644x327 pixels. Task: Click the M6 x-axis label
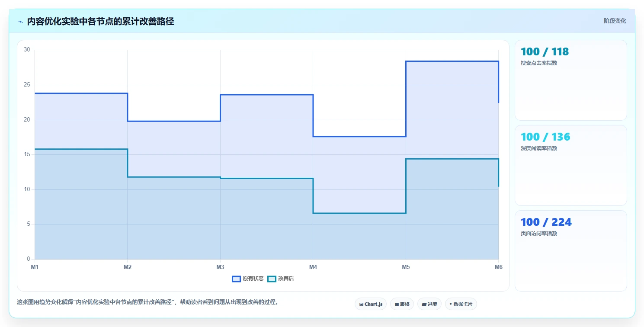pyautogui.click(x=499, y=267)
